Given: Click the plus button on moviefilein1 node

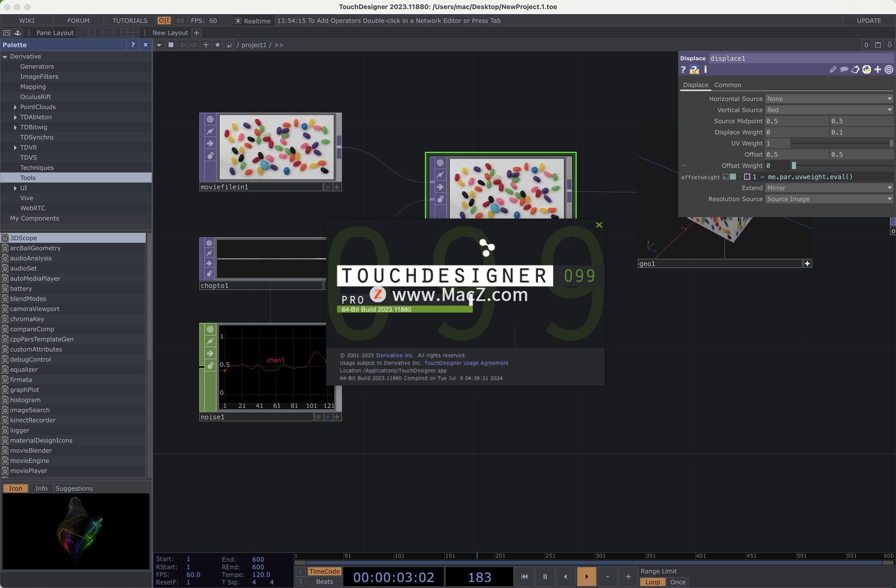Looking at the screenshot, I should coord(337,187).
